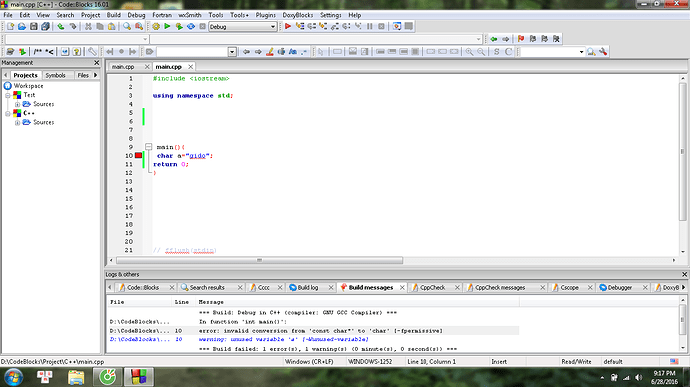The height and width of the screenshot is (387, 690).
Task: Switch to the Debugger log tab
Action: [620, 287]
